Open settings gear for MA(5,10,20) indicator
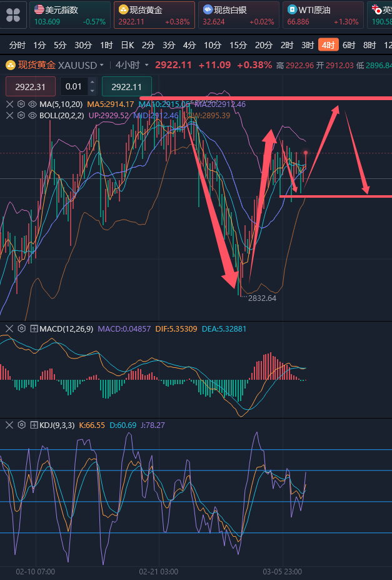This screenshot has height=580, width=392. [21, 104]
